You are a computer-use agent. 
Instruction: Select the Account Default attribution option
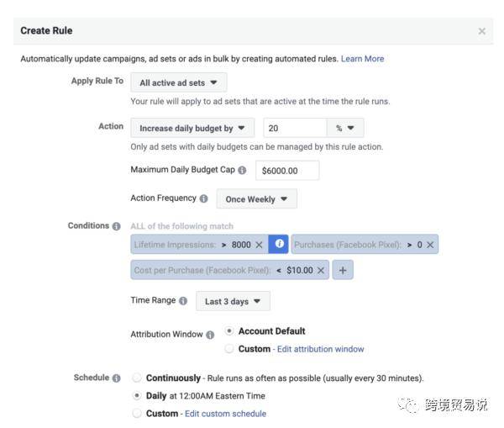[x=230, y=331]
